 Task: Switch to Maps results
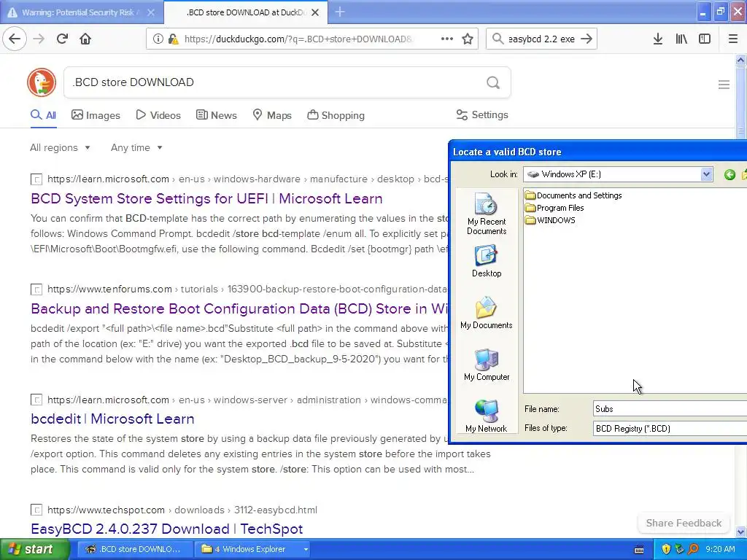pyautogui.click(x=272, y=115)
